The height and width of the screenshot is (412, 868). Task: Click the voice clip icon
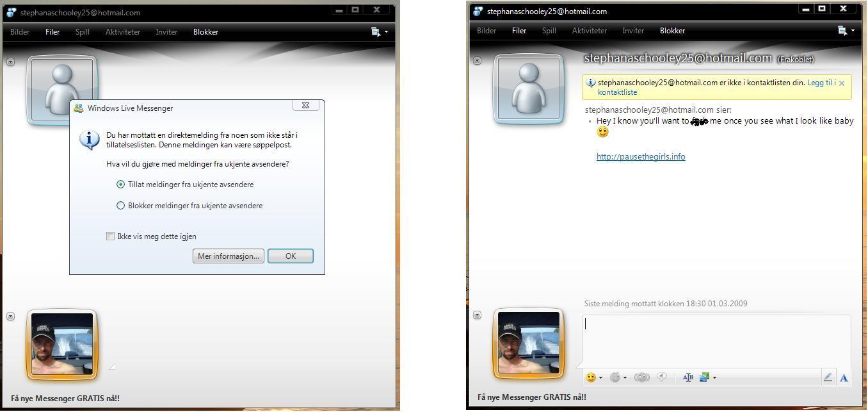pyautogui.click(x=662, y=377)
